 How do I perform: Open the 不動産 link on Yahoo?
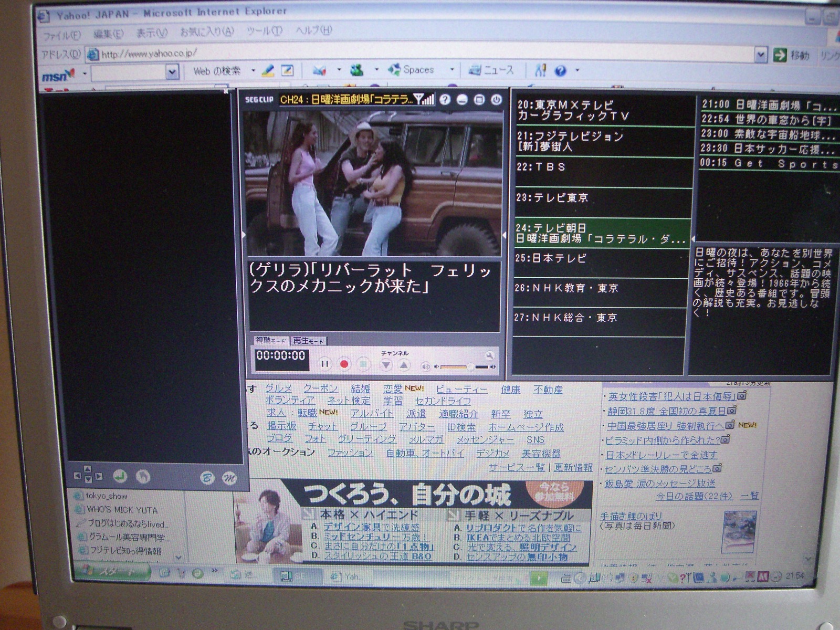click(x=548, y=390)
